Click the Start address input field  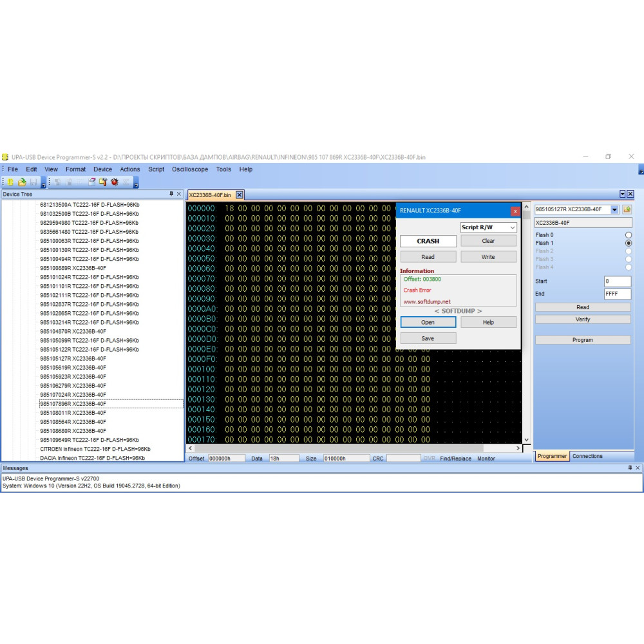point(617,281)
